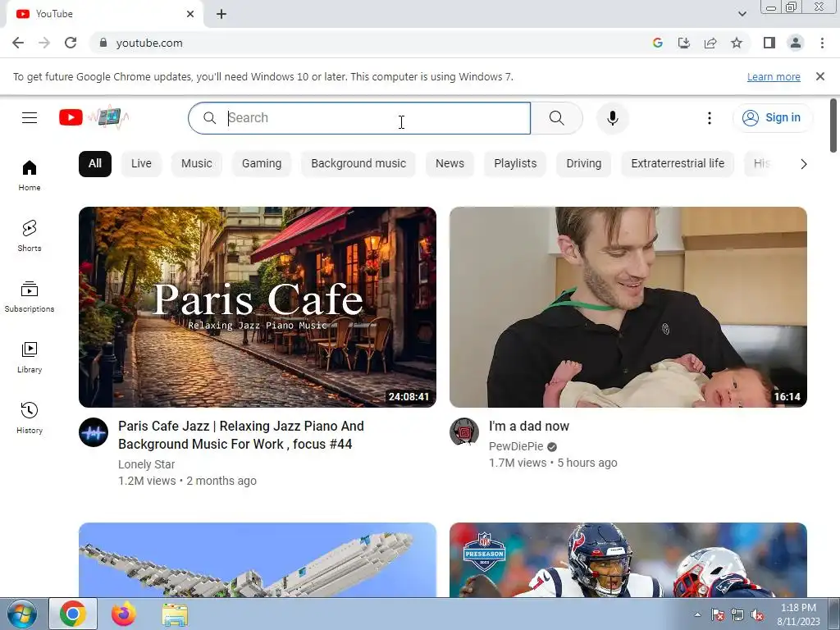Go back with browser back arrow
840x630 pixels.
pos(18,43)
